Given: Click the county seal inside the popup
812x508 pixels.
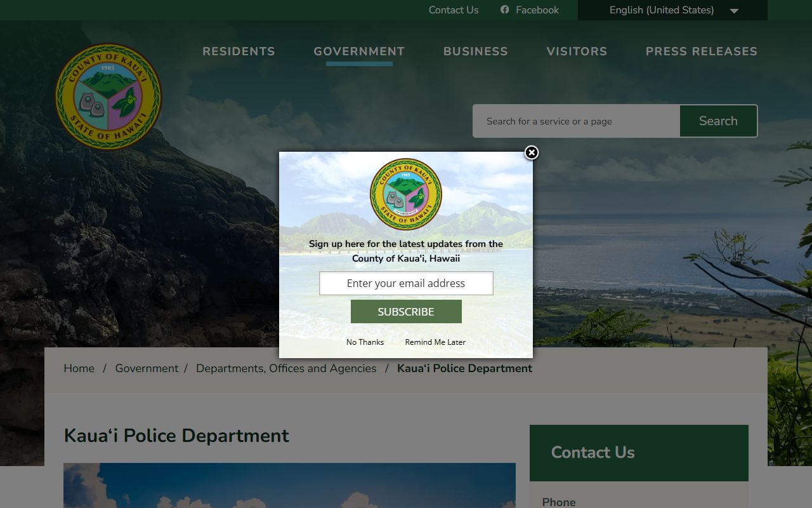Looking at the screenshot, I should tap(406, 194).
